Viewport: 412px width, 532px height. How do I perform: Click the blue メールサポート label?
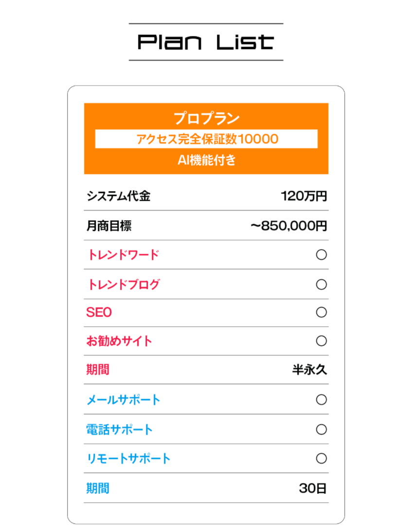[123, 400]
